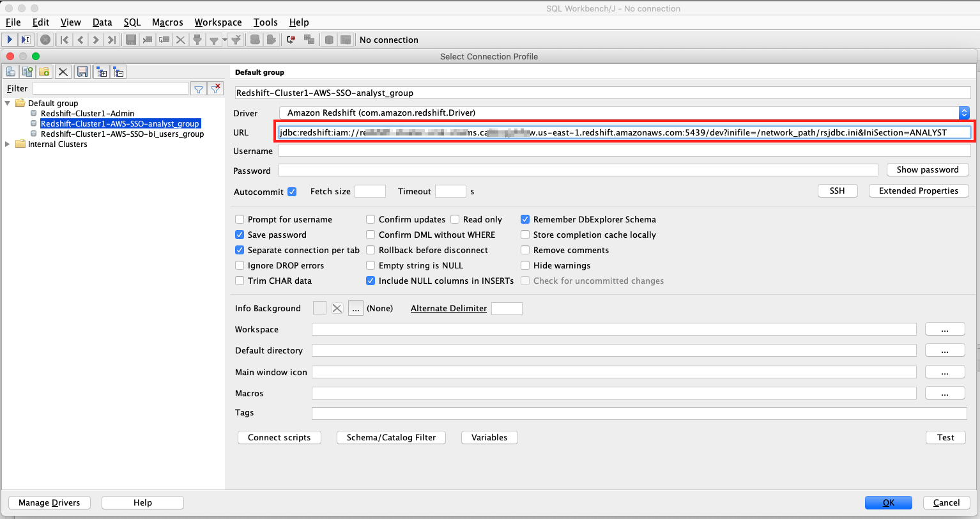Click the SSH button
Screen dimensions: 980x519
coord(837,191)
